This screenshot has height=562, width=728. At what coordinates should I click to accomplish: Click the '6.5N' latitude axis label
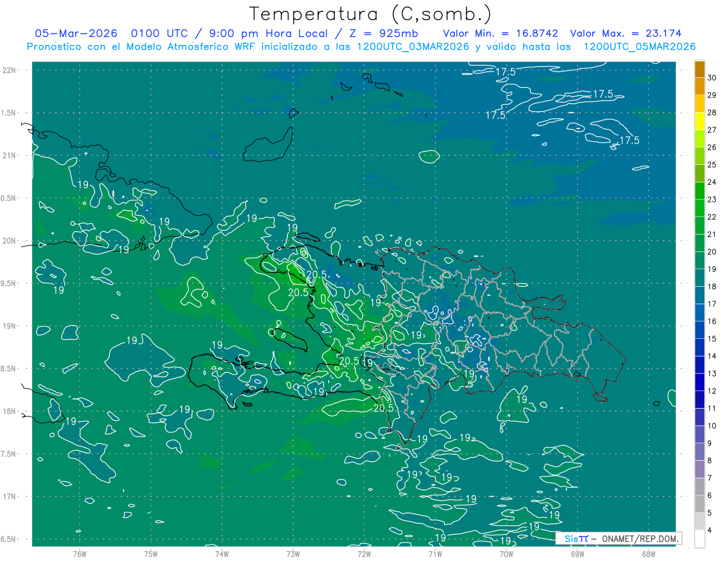(x=10, y=539)
